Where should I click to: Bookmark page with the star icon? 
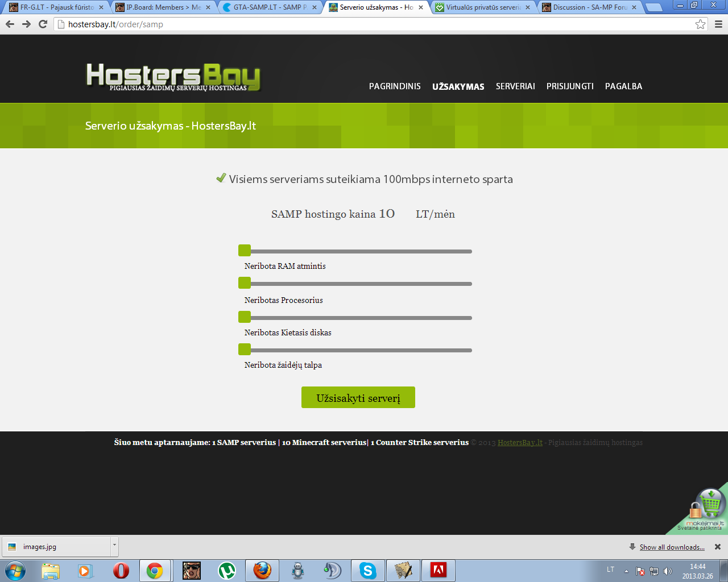(x=700, y=24)
